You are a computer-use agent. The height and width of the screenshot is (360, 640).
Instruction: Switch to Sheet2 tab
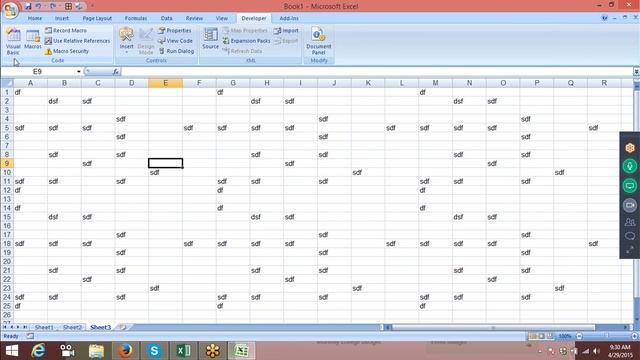coord(72,327)
